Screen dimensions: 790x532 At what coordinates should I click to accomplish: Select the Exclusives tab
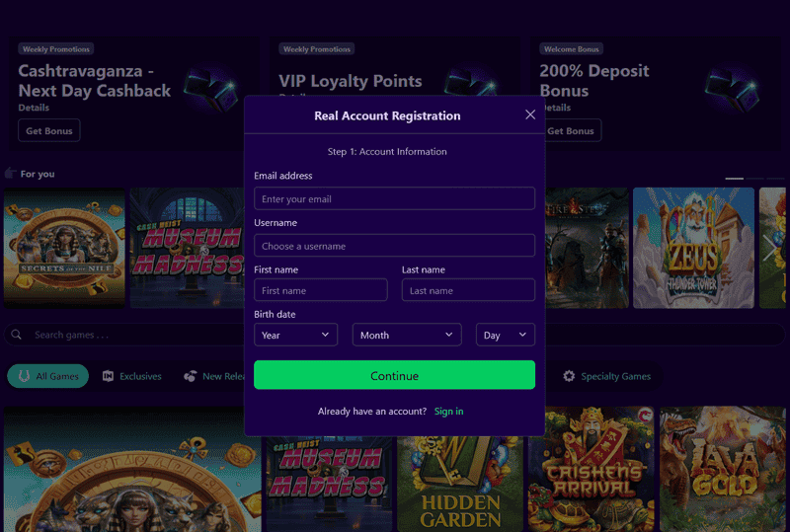point(132,376)
